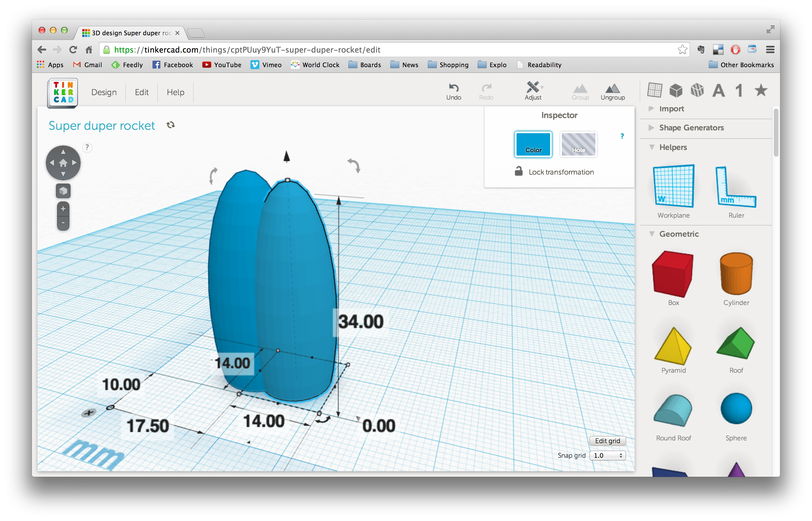Viewport: 812px width, 521px height.
Task: Click the perspective cube view button
Action: click(63, 191)
